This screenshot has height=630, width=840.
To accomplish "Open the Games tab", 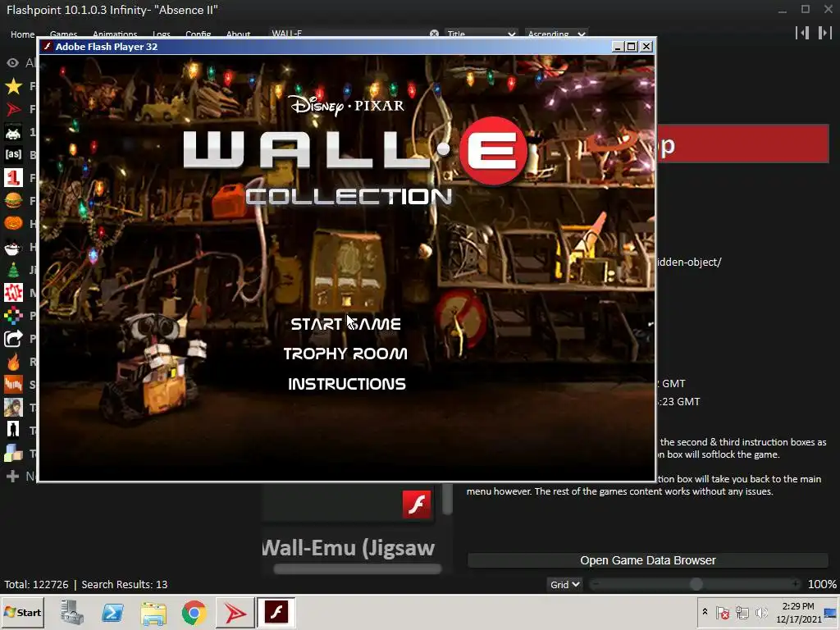I will point(63,34).
